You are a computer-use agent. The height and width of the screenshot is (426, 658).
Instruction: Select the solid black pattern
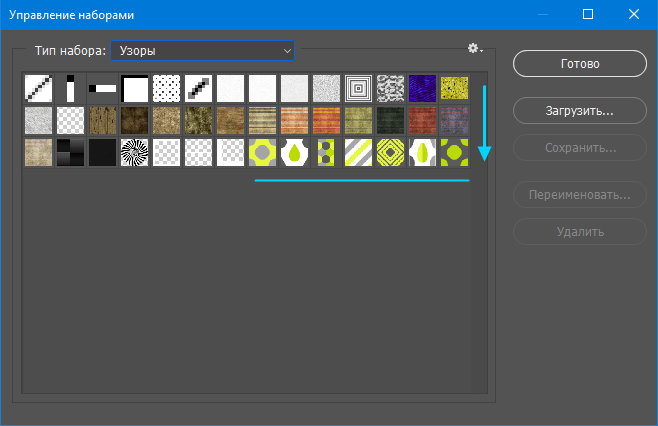[x=102, y=152]
